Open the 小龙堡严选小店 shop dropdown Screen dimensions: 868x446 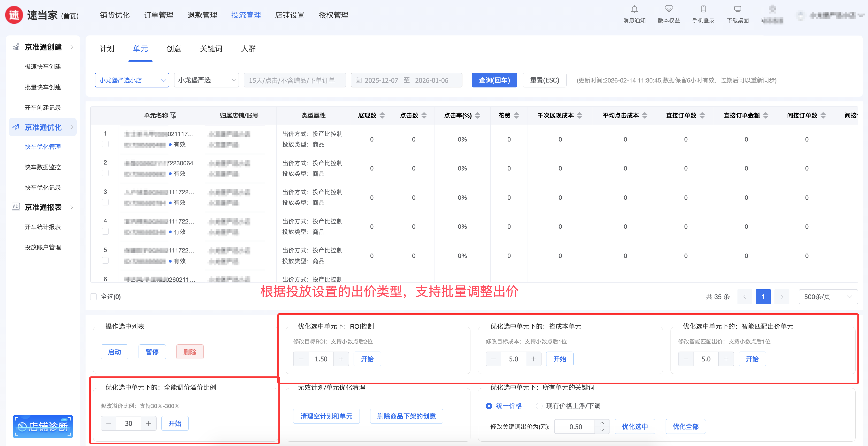(132, 80)
